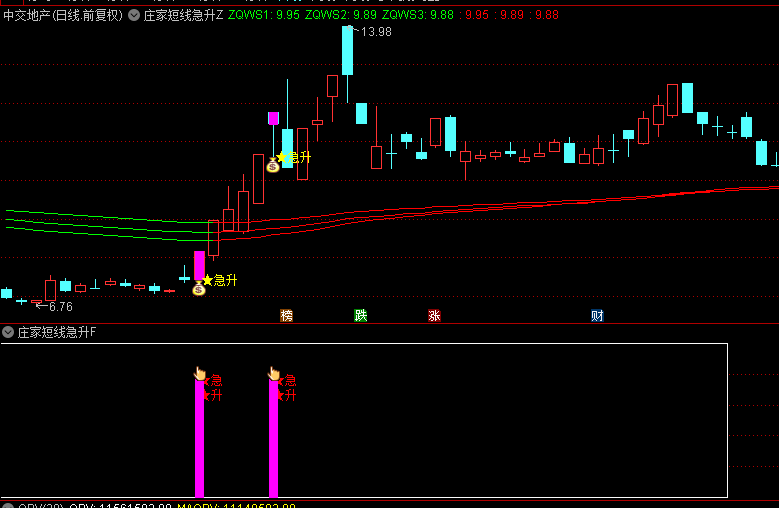Select the later magenta bar in the 急升F sub-chart
Screen dimensions: 779x508
273,438
